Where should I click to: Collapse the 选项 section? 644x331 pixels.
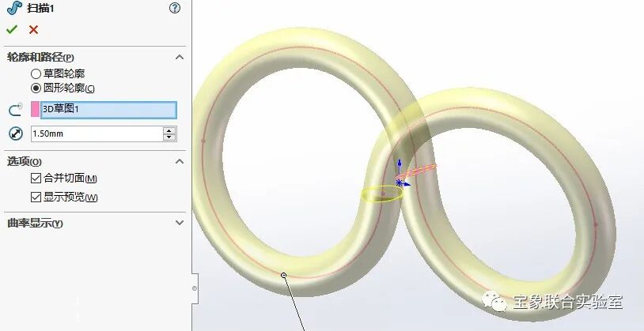coord(180,161)
